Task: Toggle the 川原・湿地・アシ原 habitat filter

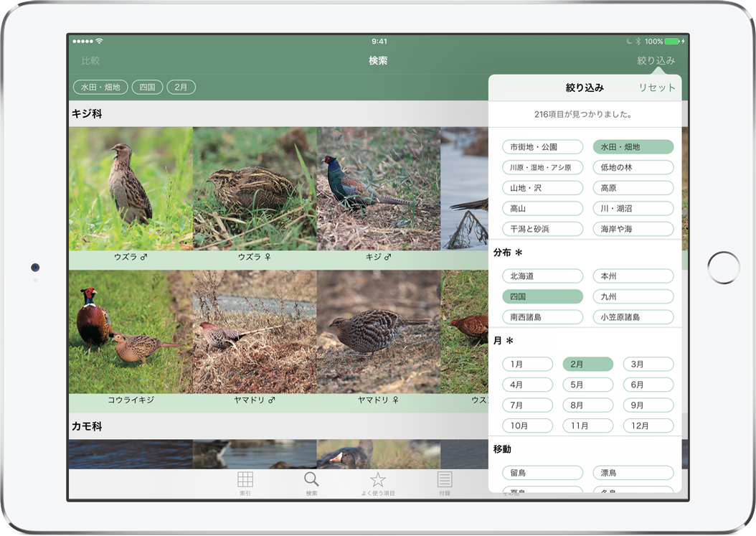Action: [x=542, y=167]
